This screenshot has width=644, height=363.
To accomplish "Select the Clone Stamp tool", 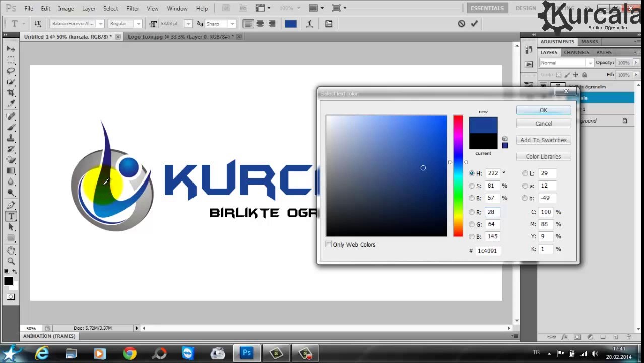I will click(x=11, y=138).
